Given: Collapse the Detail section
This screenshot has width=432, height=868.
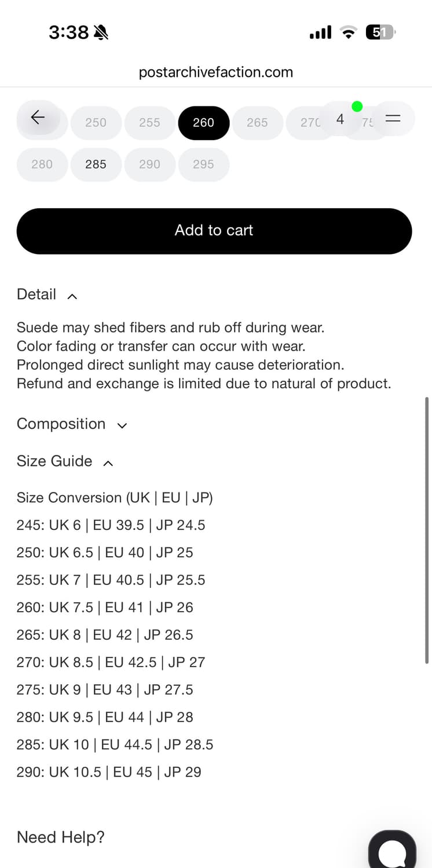Looking at the screenshot, I should click(47, 295).
